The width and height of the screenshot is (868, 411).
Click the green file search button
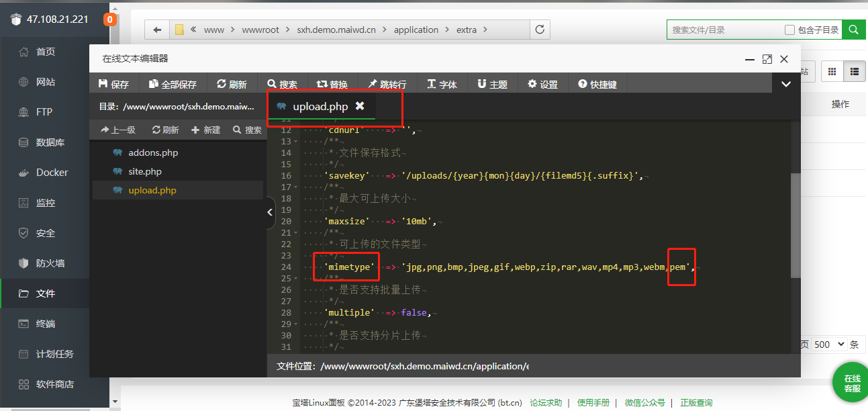click(854, 30)
